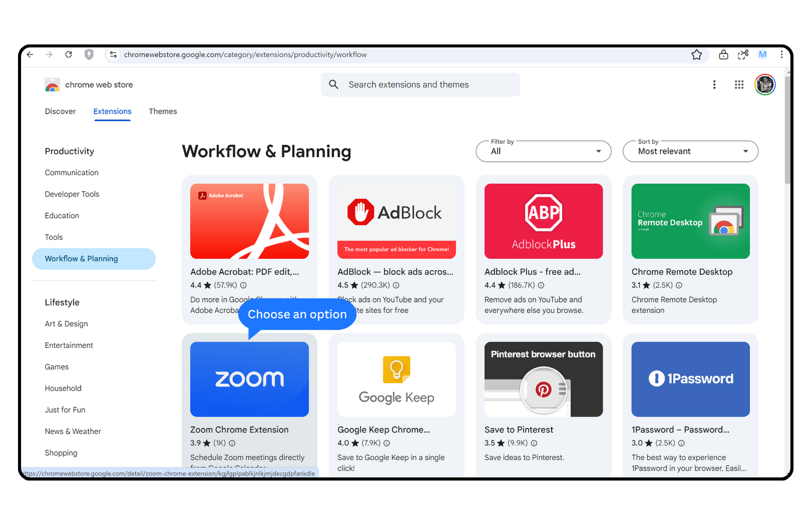Screen dimensions: 812x525
Task: Open Chrome three-dot menu
Action: point(781,55)
